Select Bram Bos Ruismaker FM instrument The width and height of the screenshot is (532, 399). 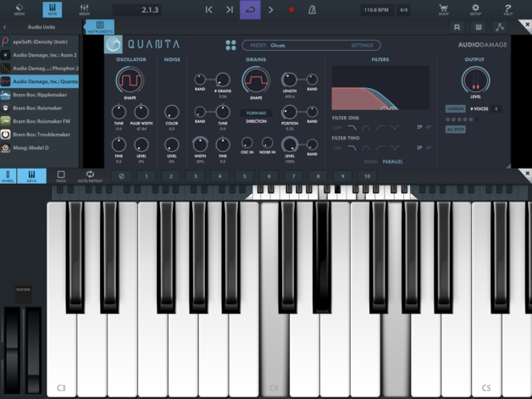39,121
